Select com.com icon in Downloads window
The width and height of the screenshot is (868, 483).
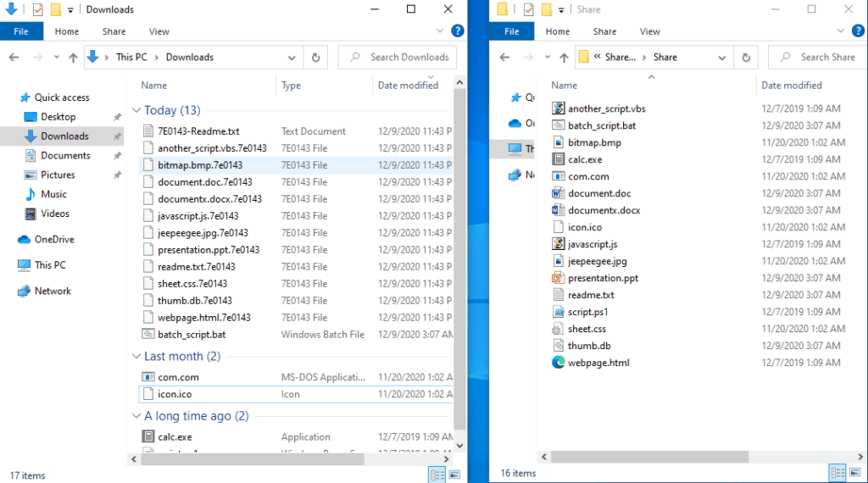[147, 377]
